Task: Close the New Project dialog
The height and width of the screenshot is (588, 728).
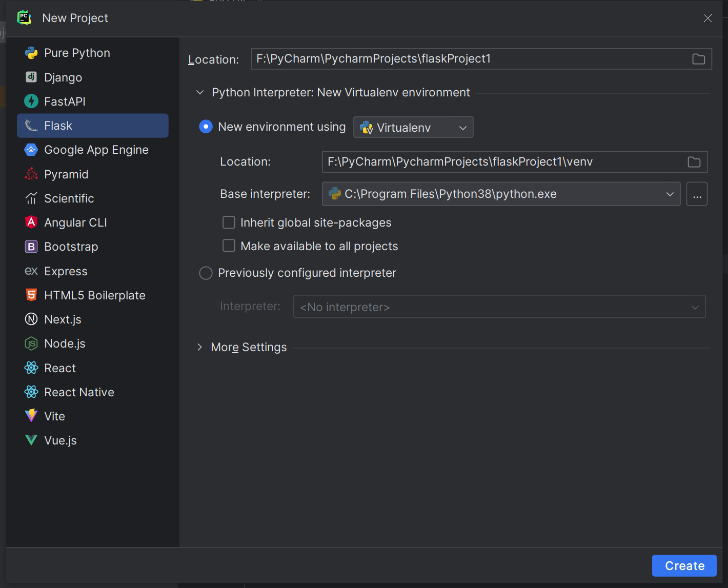Action: pyautogui.click(x=707, y=18)
